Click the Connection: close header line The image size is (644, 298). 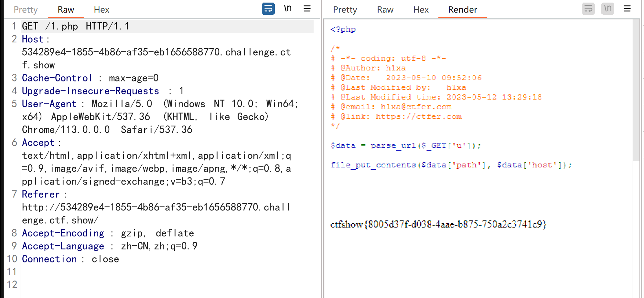[x=70, y=259]
